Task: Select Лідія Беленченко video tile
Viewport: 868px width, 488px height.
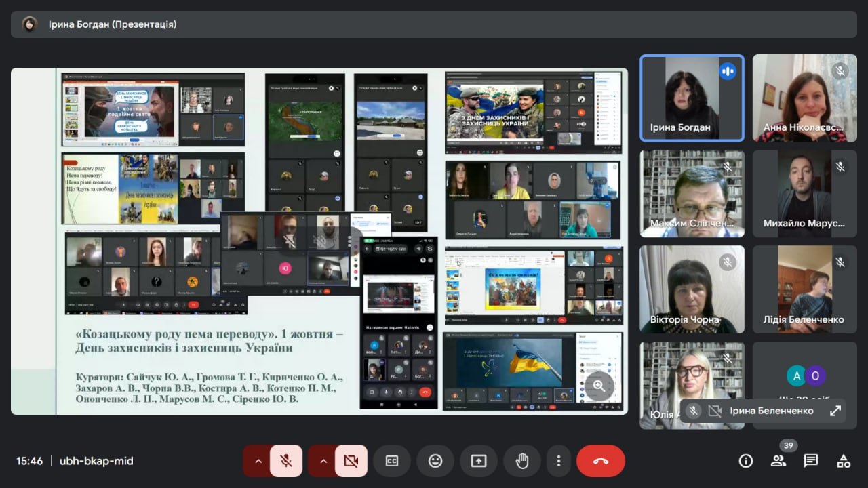Action: [805, 289]
